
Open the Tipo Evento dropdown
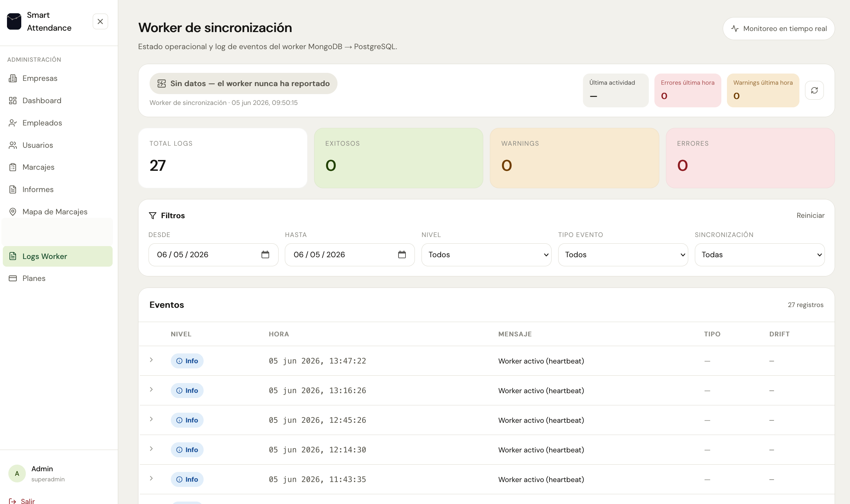(x=623, y=254)
